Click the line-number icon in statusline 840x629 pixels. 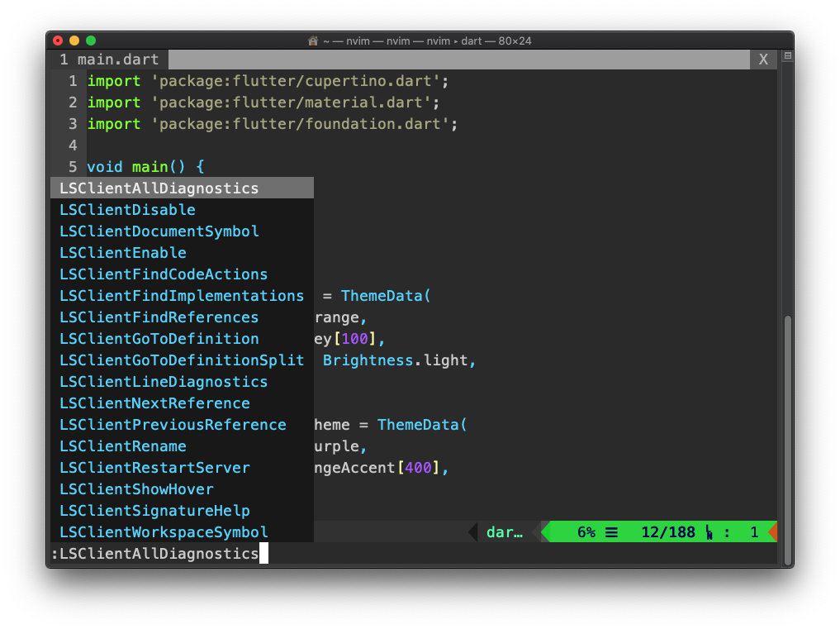709,532
